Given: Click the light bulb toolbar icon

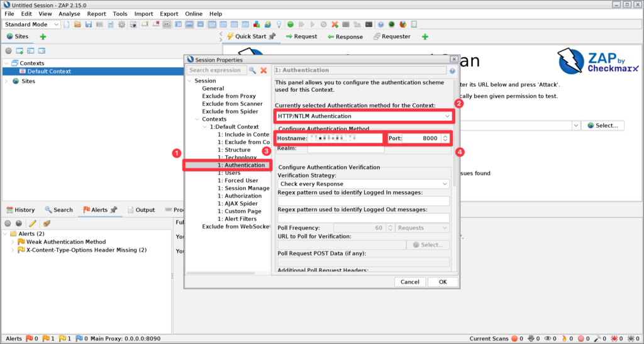Looking at the screenshot, I should point(279,25).
